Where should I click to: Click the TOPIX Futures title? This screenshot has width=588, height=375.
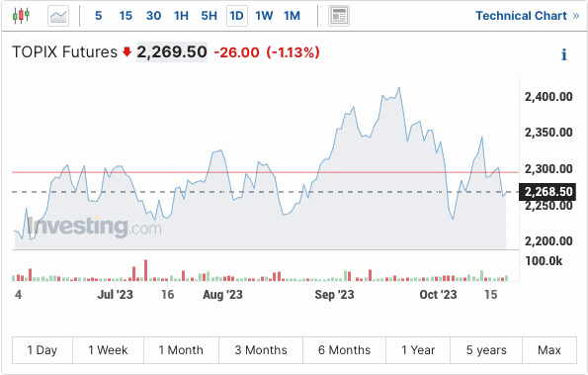click(x=64, y=51)
